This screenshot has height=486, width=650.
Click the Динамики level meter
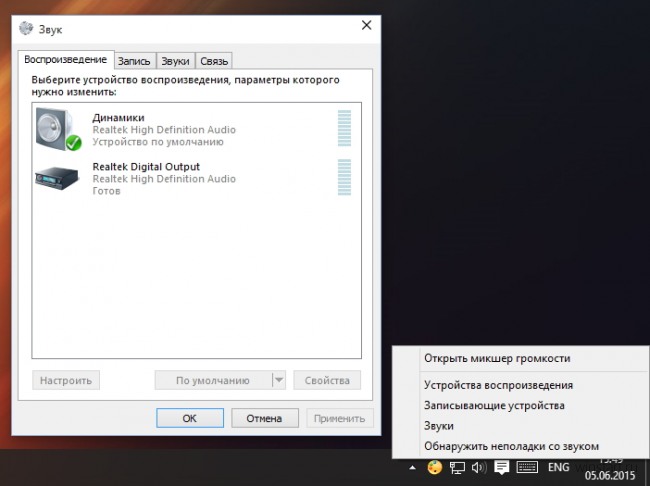(x=344, y=128)
